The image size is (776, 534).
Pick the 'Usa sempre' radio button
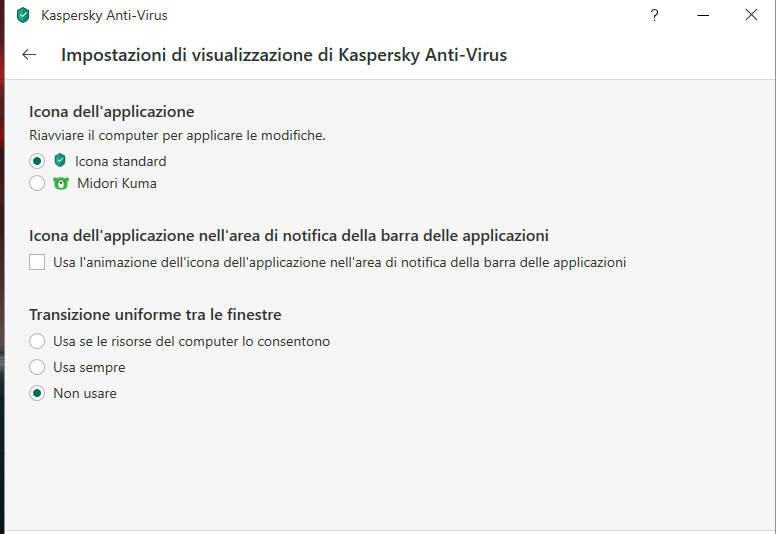37,367
